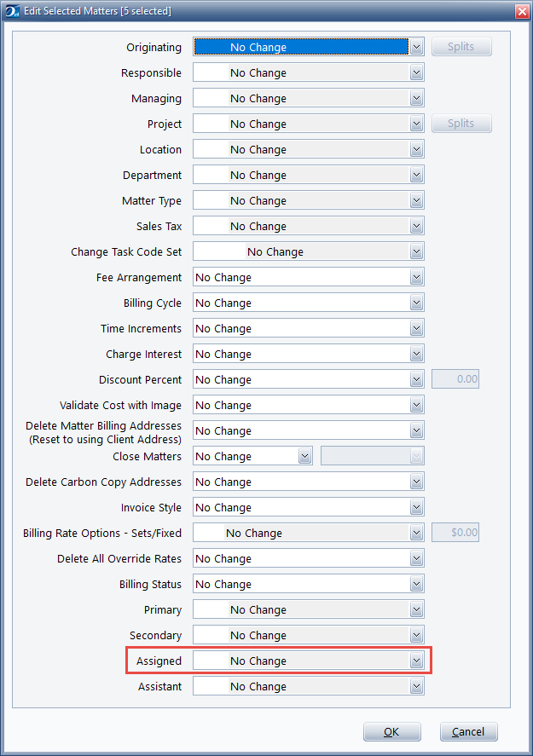Image resolution: width=533 pixels, height=756 pixels.
Task: Expand the Sales Tax dropdown
Action: pos(417,226)
